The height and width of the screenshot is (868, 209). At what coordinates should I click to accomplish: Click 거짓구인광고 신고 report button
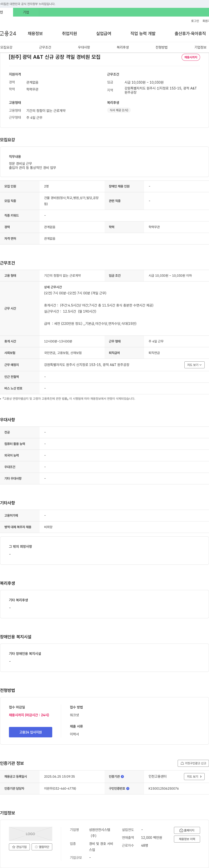point(193,763)
